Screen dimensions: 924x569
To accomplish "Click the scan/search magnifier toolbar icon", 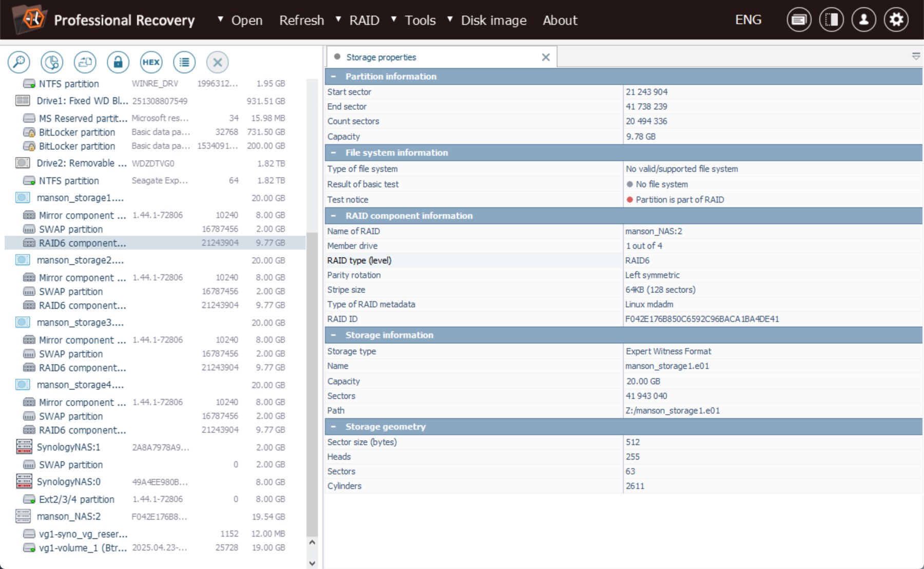I will tap(19, 62).
